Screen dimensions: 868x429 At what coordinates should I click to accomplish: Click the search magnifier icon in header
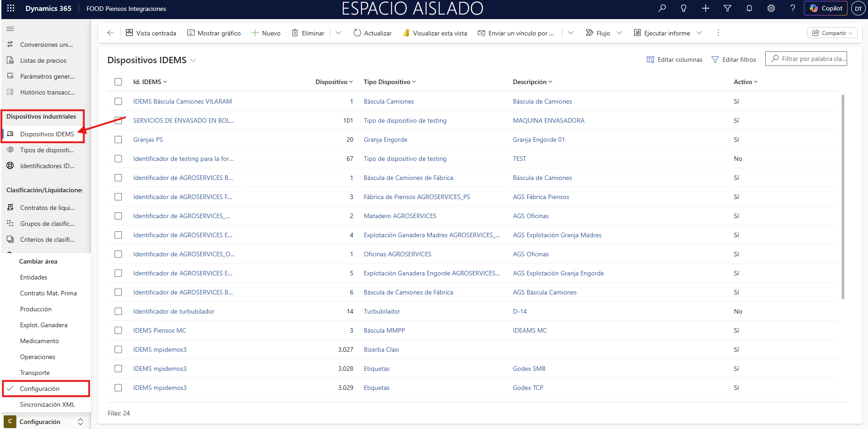[x=662, y=8]
